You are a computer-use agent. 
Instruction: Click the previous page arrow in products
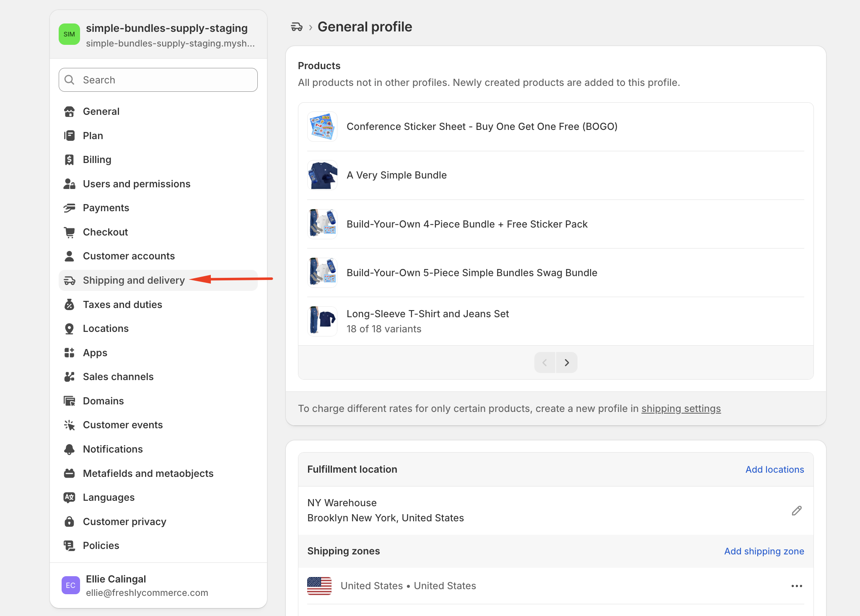click(x=545, y=362)
